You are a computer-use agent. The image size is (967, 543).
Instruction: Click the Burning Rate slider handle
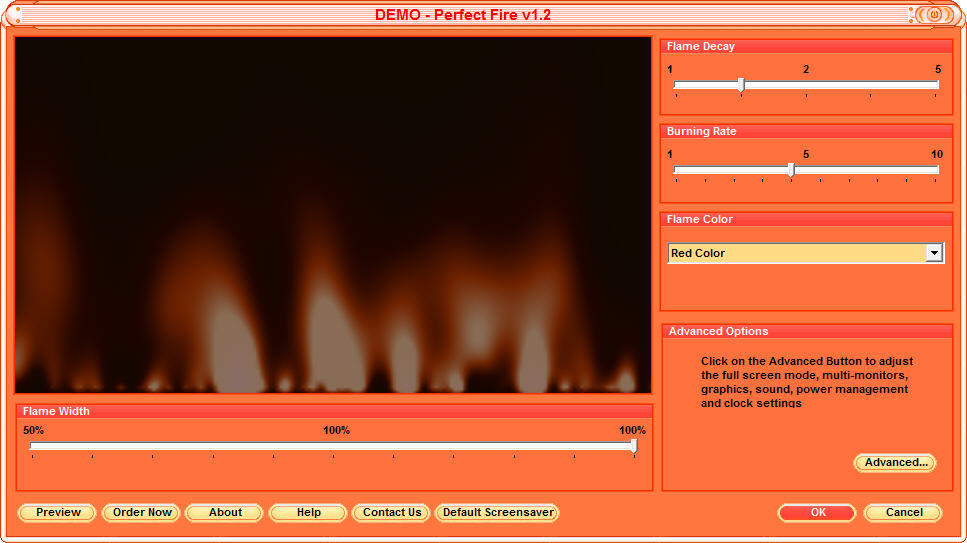[x=791, y=170]
